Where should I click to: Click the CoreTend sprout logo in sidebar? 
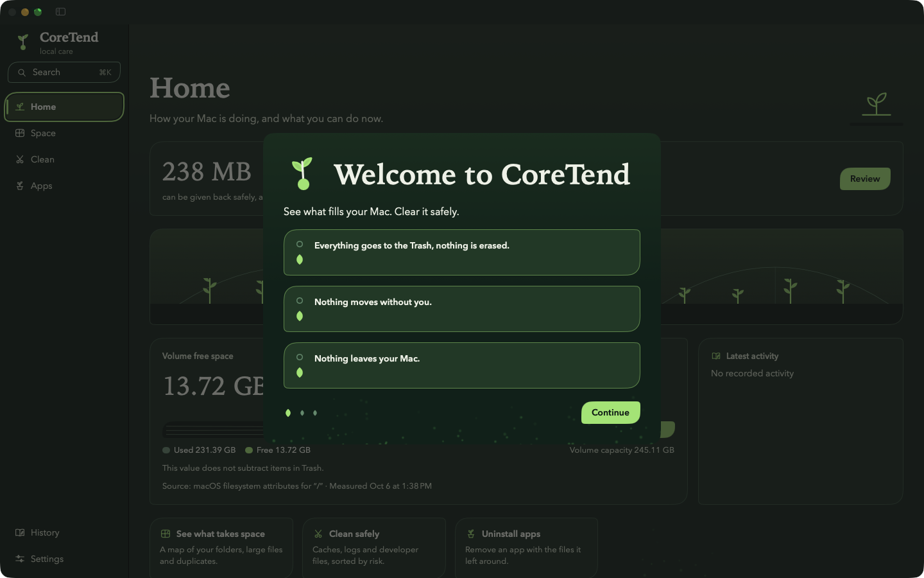point(23,42)
